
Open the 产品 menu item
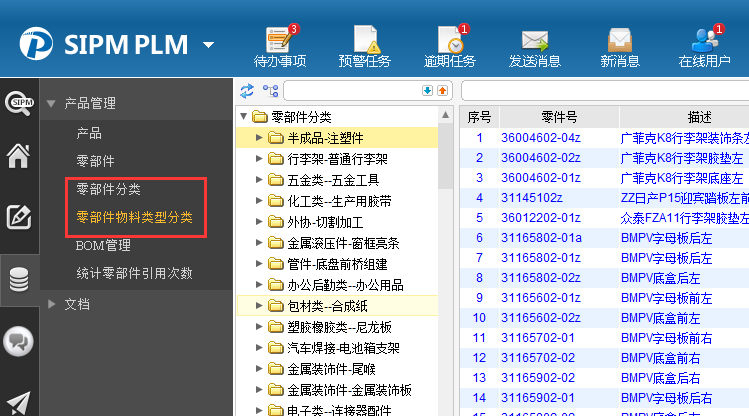(x=89, y=133)
